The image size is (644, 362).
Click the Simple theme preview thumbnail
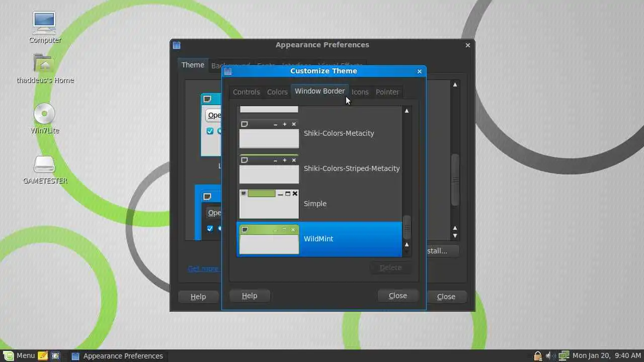tap(269, 204)
